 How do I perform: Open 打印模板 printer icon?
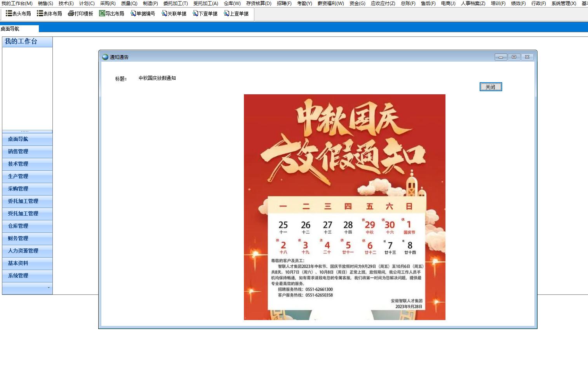coord(71,14)
